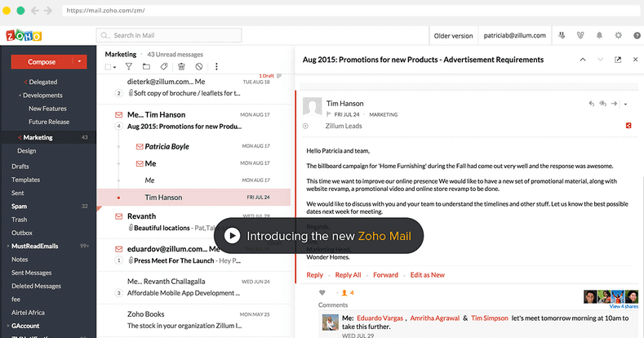Click the trash delete icon in toolbar

181,66
